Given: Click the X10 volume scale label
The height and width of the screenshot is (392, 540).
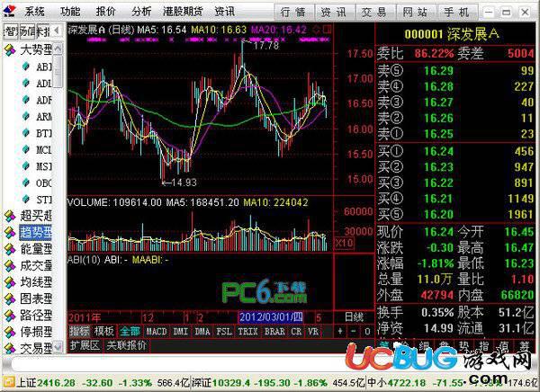Looking at the screenshot, I should (344, 243).
